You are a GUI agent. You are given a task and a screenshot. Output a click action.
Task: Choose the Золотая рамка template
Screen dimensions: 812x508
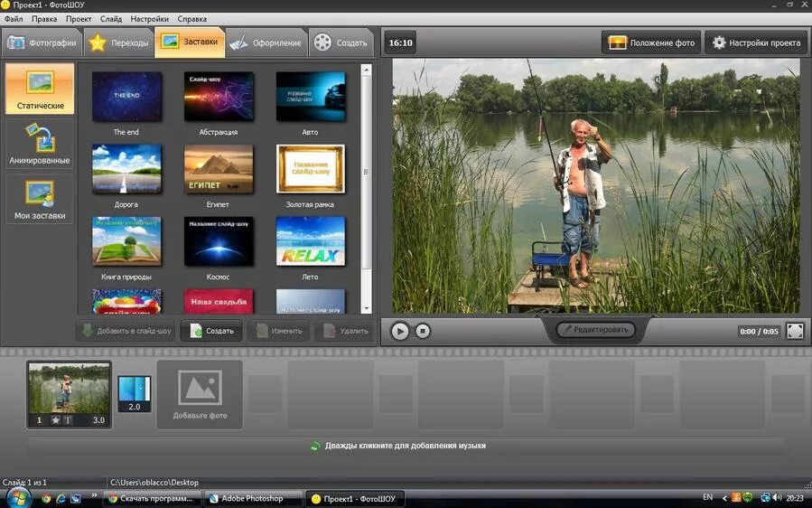310,169
